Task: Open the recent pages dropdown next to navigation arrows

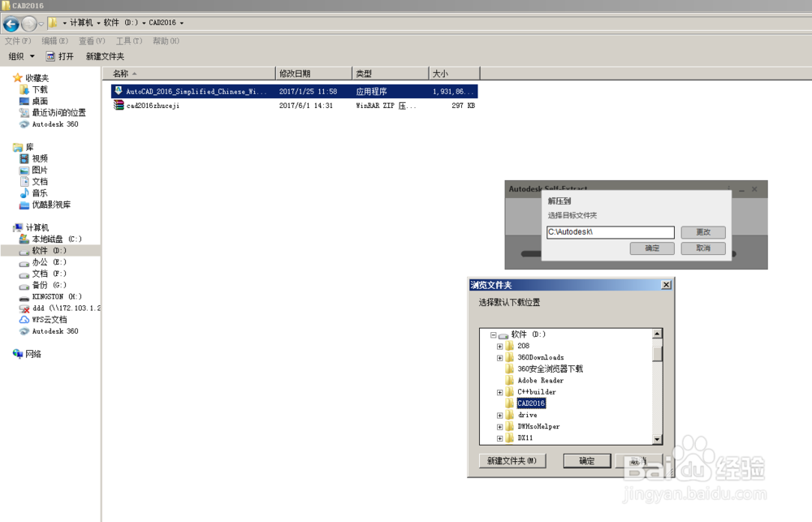Action: coord(41,24)
